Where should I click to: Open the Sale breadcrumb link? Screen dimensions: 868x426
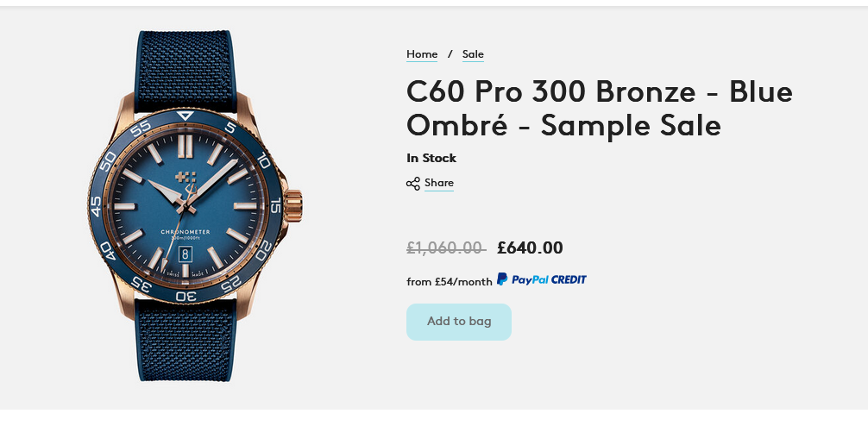[473, 54]
